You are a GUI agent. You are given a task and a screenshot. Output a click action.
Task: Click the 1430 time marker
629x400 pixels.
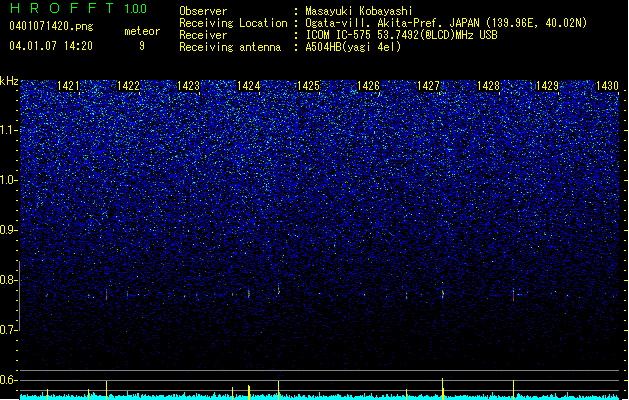(607, 86)
